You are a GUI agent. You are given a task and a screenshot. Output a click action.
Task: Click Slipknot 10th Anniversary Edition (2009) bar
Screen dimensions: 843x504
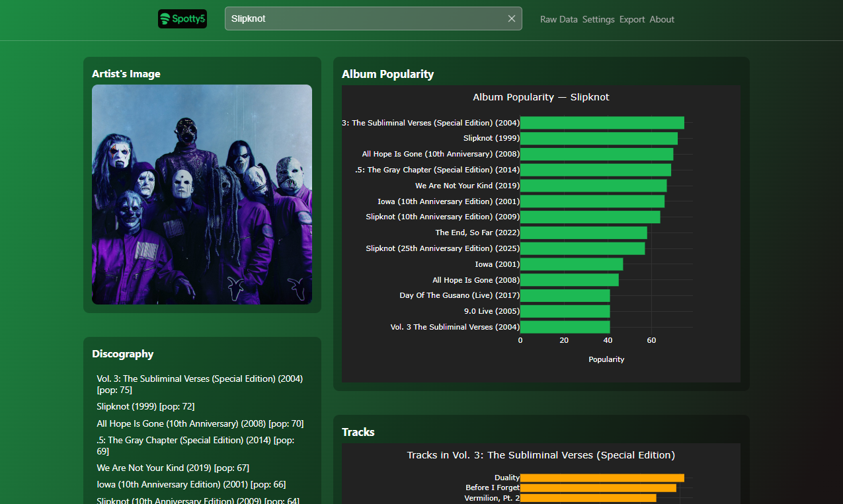point(590,217)
